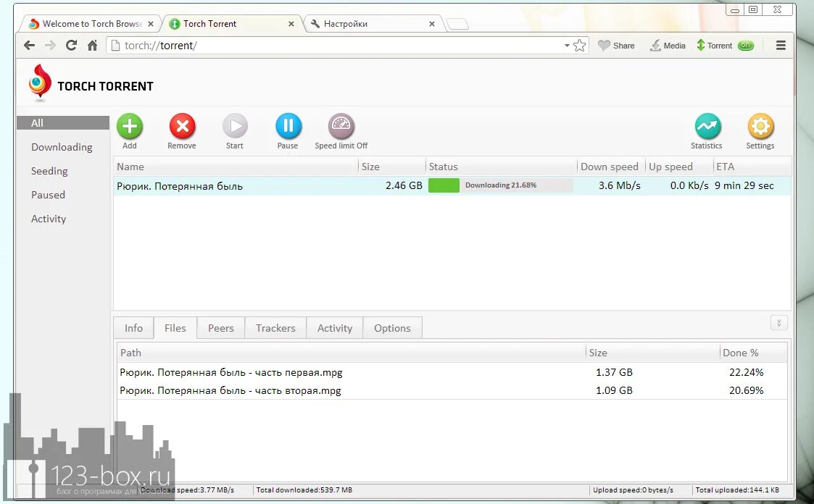Click the 2.46 GB size cell

coord(404,185)
